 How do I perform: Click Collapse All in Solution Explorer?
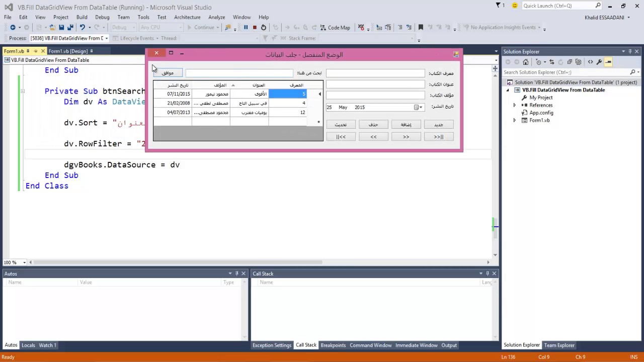click(x=570, y=62)
